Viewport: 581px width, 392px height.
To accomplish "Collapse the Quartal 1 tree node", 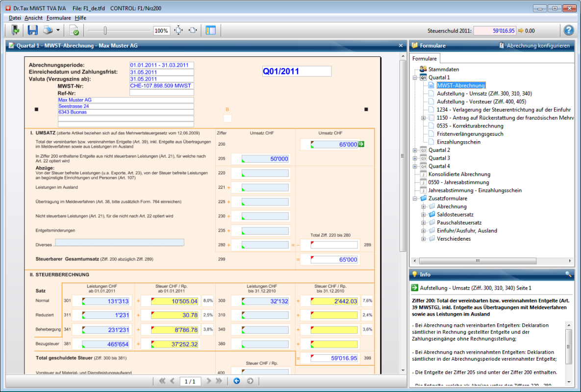I will coord(415,78).
